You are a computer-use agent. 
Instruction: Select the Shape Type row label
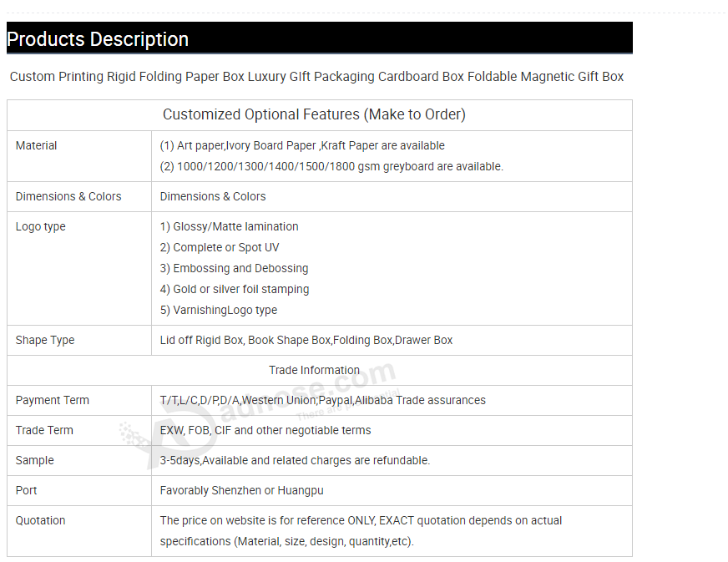45,341
